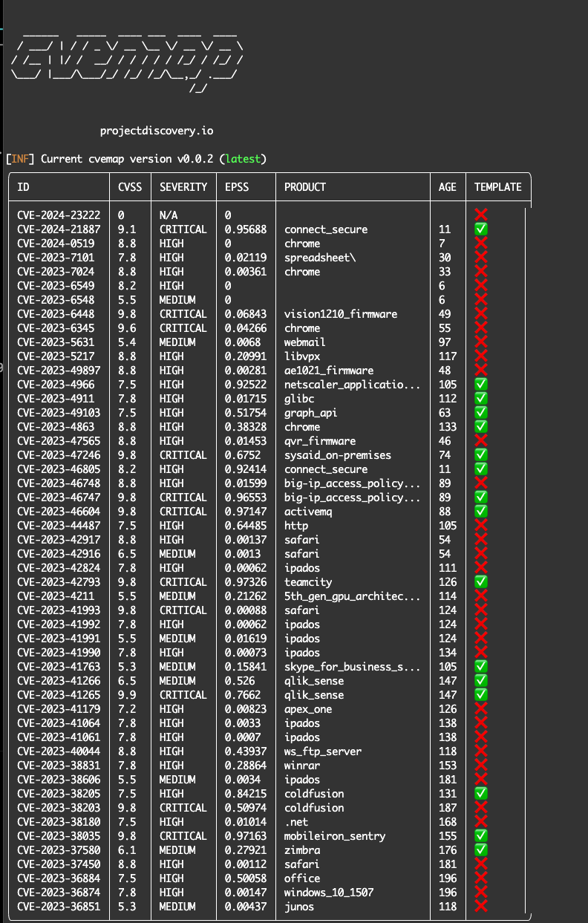Click the EPSS value 0.97147
588x923 pixels.
pos(246,512)
